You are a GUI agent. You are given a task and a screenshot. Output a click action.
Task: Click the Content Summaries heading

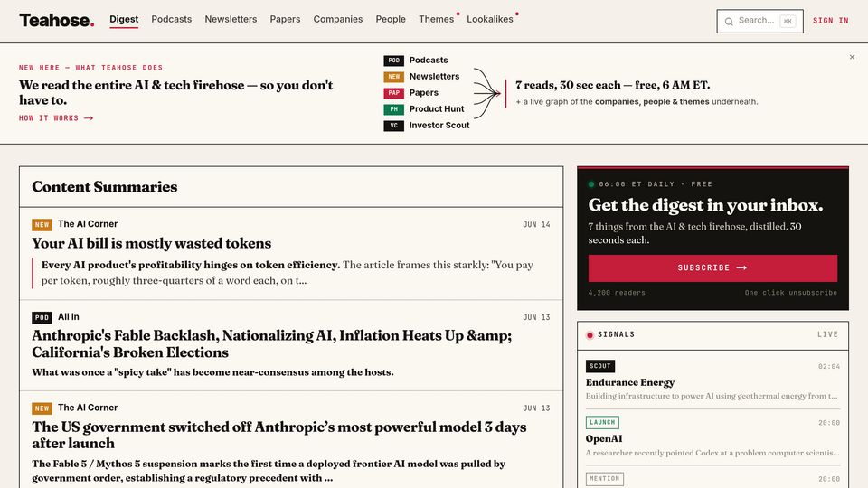click(105, 187)
